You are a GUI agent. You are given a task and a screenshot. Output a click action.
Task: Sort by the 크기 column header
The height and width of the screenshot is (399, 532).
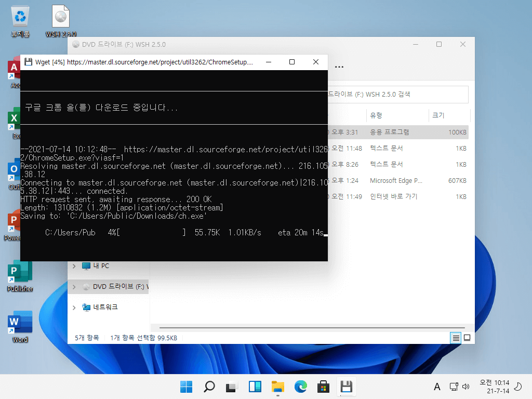pos(449,115)
